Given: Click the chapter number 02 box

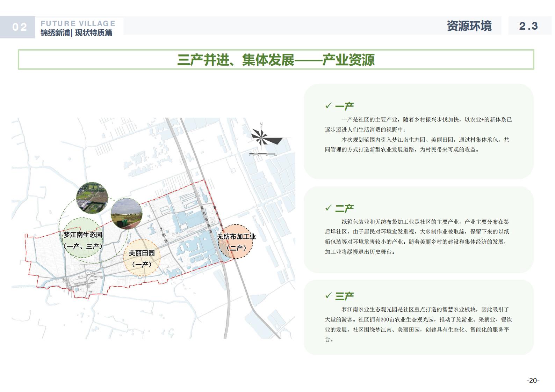Looking at the screenshot, I should click(x=18, y=27).
